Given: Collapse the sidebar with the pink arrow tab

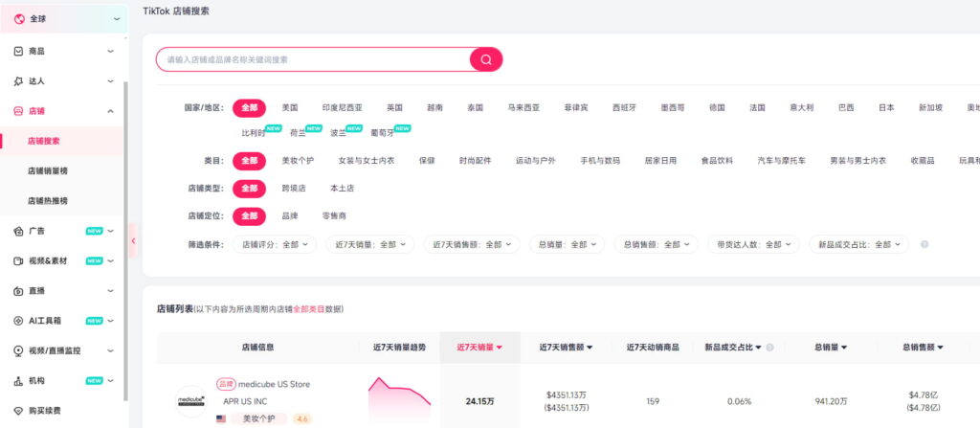Looking at the screenshot, I should 133,240.
